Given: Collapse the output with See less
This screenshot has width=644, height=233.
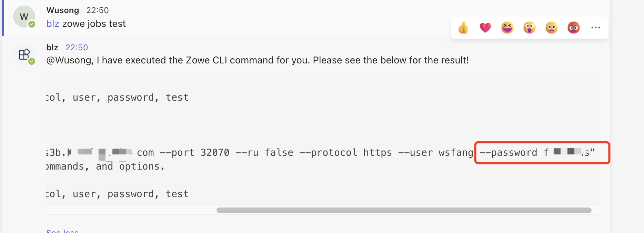Looking at the screenshot, I should coord(62,231).
